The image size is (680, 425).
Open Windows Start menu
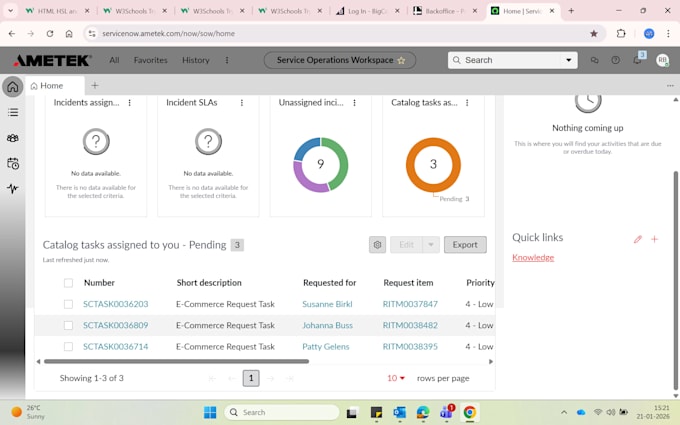pos(210,412)
